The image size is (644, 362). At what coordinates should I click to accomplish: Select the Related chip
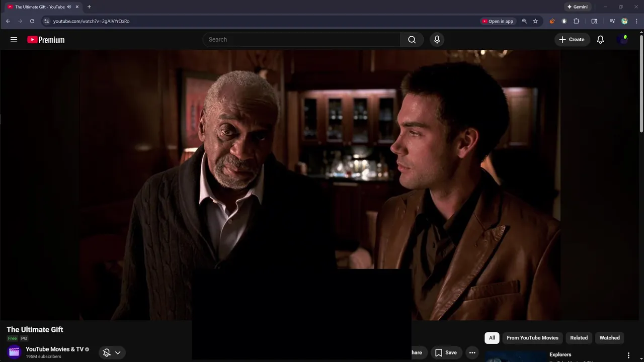click(579, 338)
